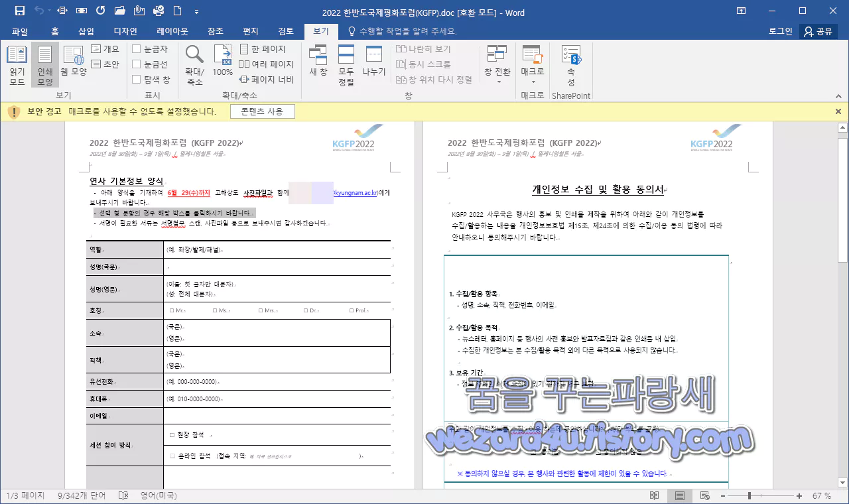This screenshot has height=504, width=849.
Task: Click the 9/342개 단어 word count
Action: coord(82,496)
